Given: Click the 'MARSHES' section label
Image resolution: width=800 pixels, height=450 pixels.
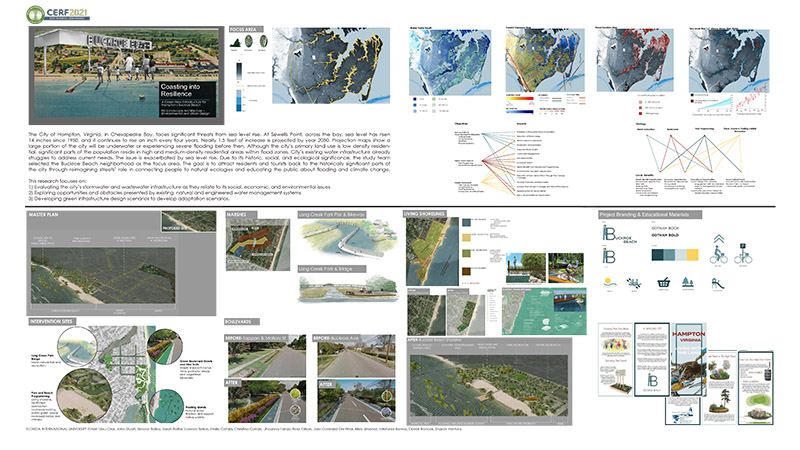Looking at the screenshot, I should coord(237,215).
